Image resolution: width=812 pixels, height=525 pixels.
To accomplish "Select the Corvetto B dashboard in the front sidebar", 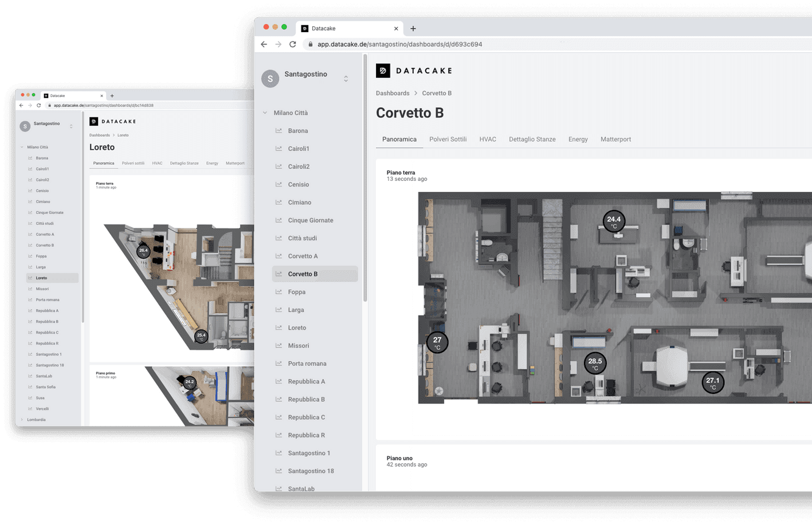I will (x=315, y=274).
